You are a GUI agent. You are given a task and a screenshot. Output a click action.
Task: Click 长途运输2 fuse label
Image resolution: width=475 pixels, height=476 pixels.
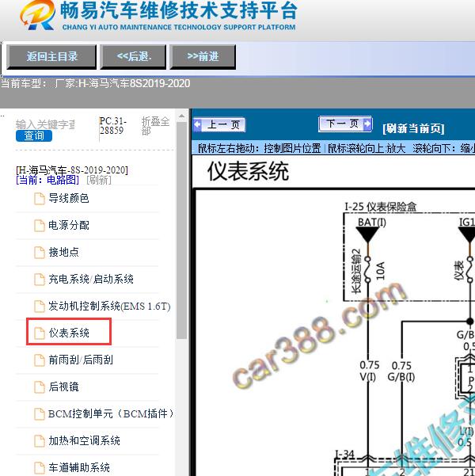pos(356,271)
